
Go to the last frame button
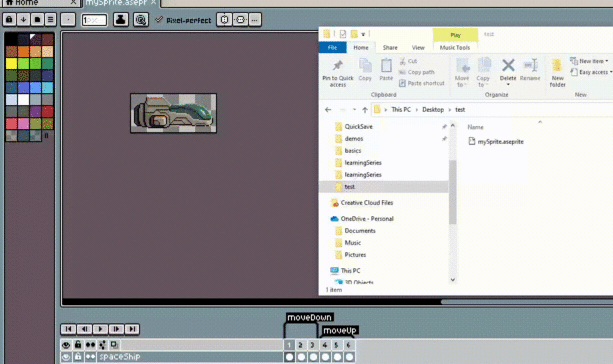point(132,329)
